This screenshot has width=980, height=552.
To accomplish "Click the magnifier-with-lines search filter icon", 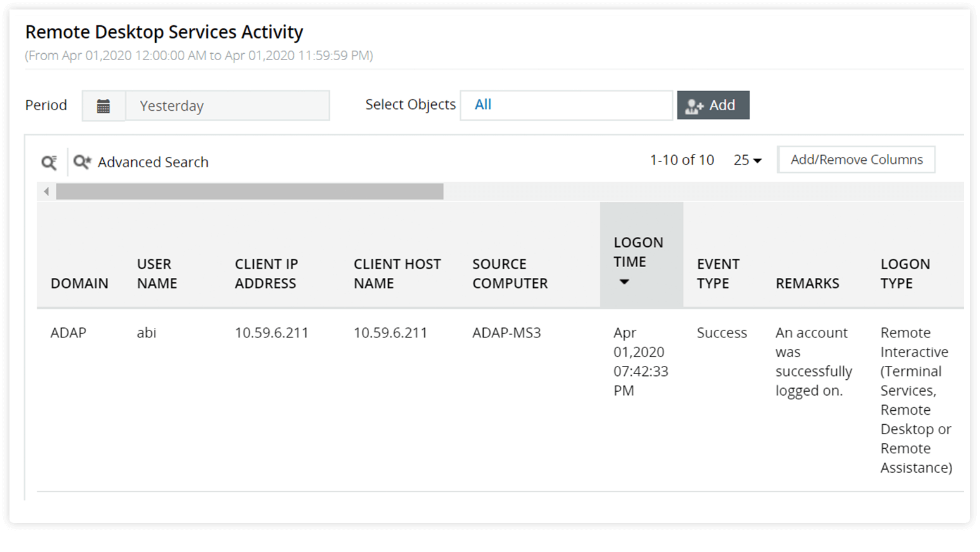I will [x=49, y=162].
